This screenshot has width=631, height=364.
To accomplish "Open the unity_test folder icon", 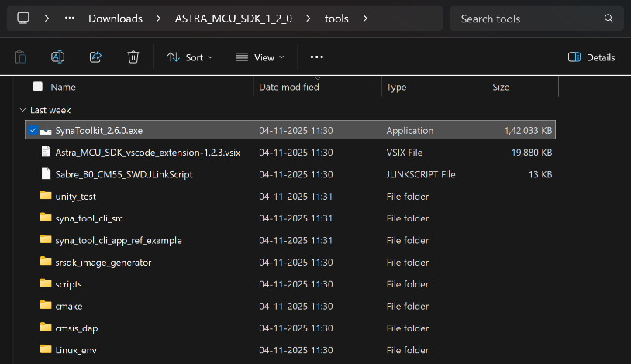I will [46, 196].
